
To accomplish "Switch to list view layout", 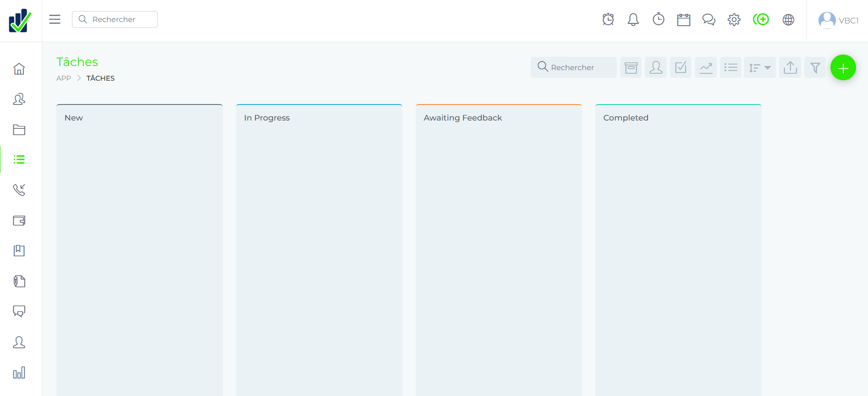I will point(731,68).
